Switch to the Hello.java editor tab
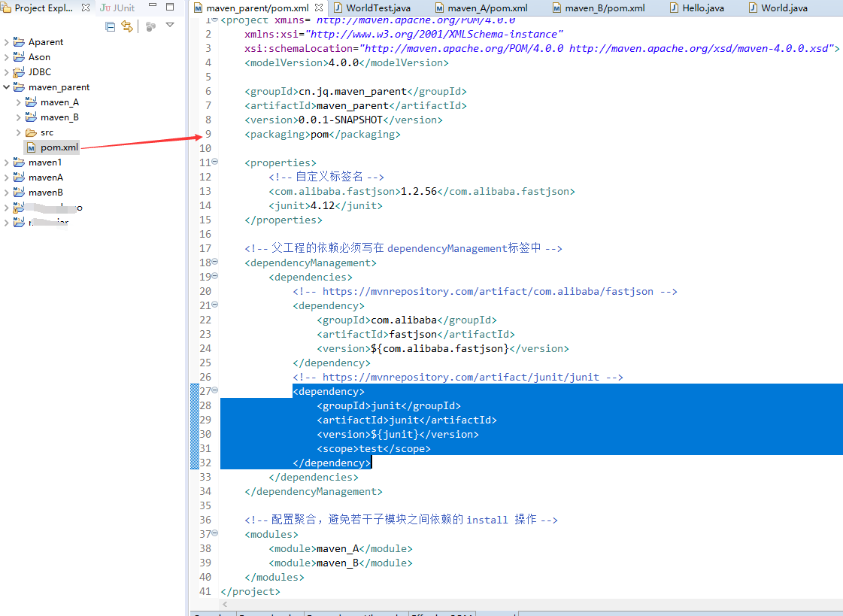This screenshot has width=843, height=616. tap(702, 8)
